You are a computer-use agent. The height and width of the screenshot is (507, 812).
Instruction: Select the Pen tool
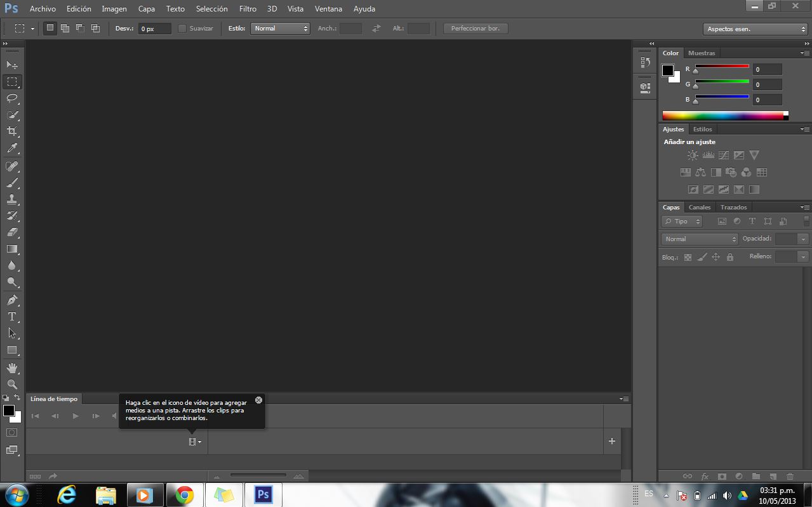point(12,300)
